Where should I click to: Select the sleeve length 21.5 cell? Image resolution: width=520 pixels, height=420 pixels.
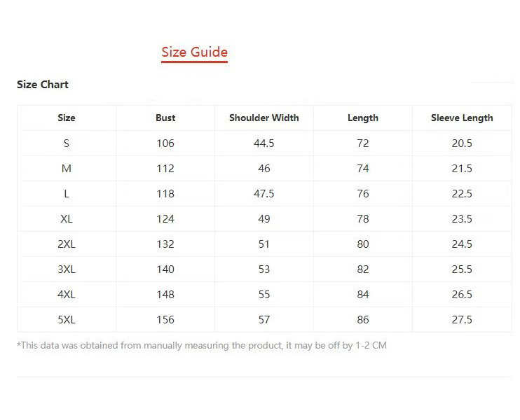coord(462,169)
